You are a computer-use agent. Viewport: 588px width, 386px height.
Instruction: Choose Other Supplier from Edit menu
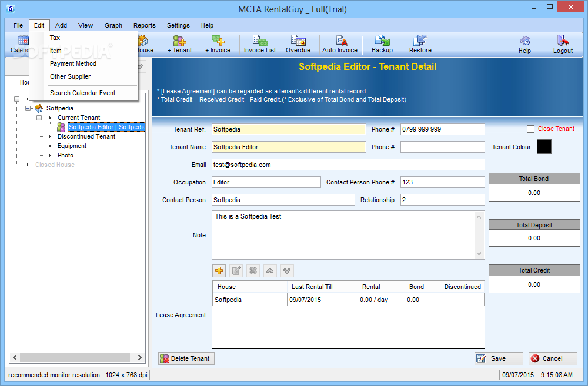pyautogui.click(x=83, y=76)
